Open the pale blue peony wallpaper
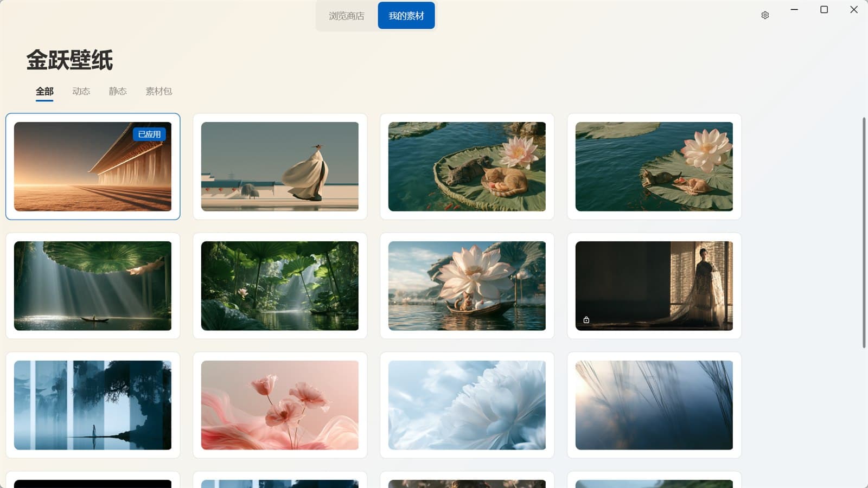This screenshot has width=868, height=488. tap(467, 405)
